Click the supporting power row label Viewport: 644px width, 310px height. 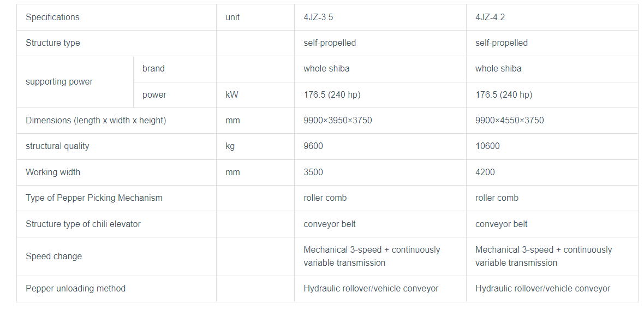(59, 82)
